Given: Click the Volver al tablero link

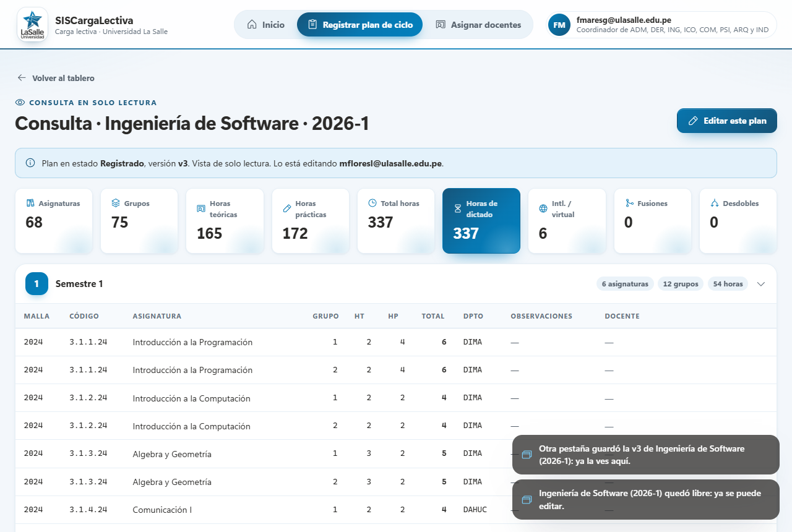Looking at the screenshot, I should pos(56,78).
